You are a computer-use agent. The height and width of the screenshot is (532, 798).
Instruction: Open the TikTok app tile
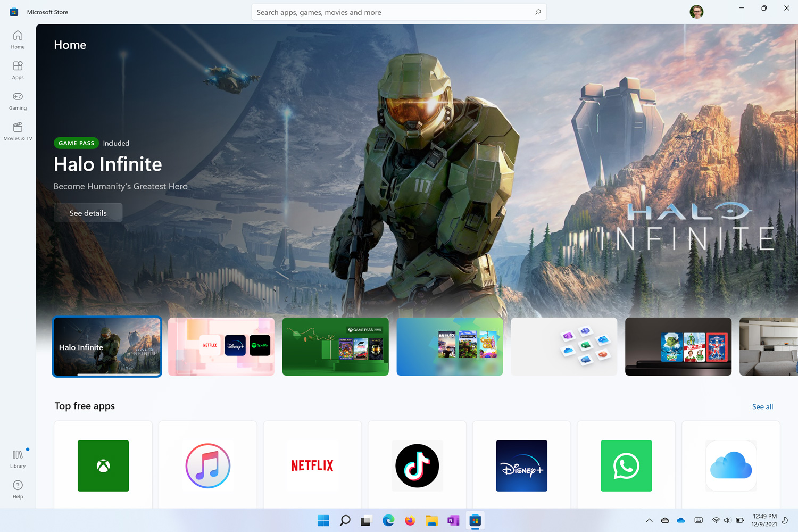(x=417, y=465)
